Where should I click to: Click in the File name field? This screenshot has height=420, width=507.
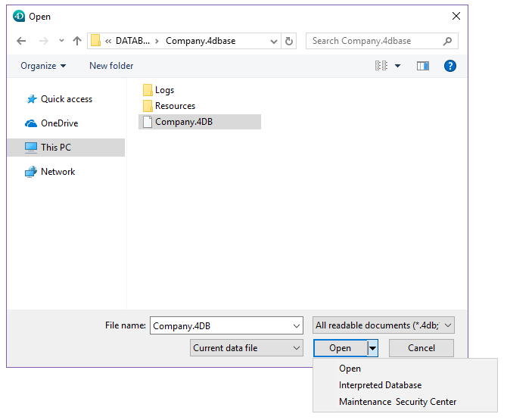(x=219, y=325)
